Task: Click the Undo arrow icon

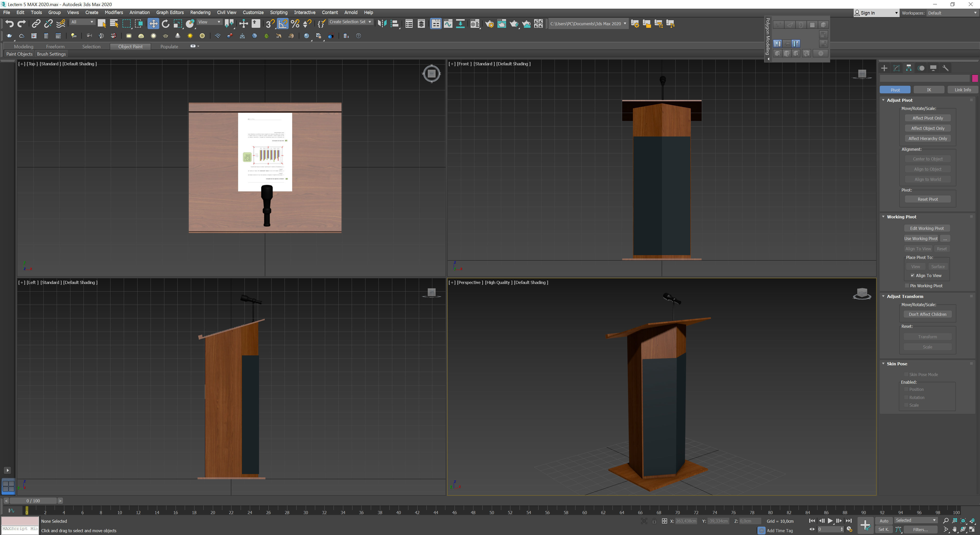Action: point(9,23)
